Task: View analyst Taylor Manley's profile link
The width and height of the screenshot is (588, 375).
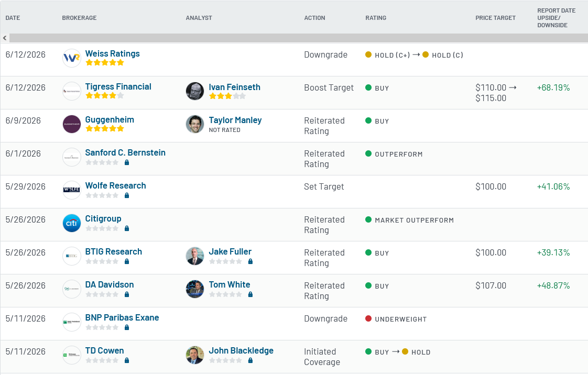Action: (x=235, y=120)
